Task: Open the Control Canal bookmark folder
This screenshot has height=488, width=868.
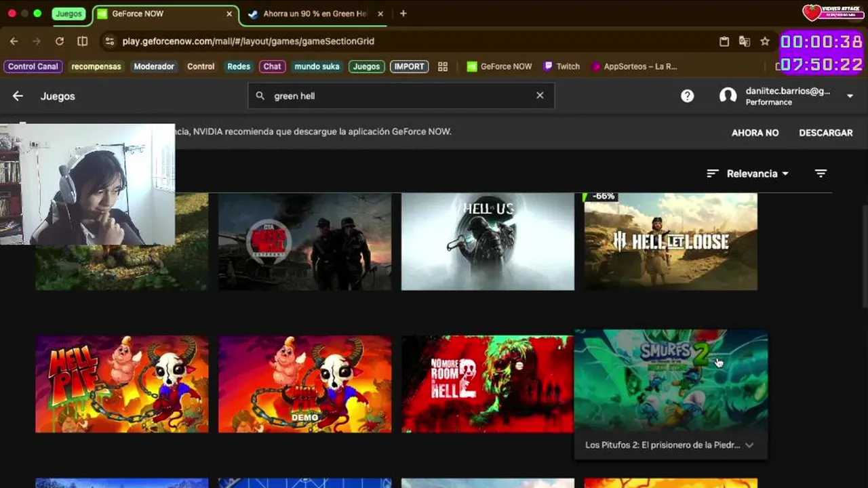Action: click(33, 66)
